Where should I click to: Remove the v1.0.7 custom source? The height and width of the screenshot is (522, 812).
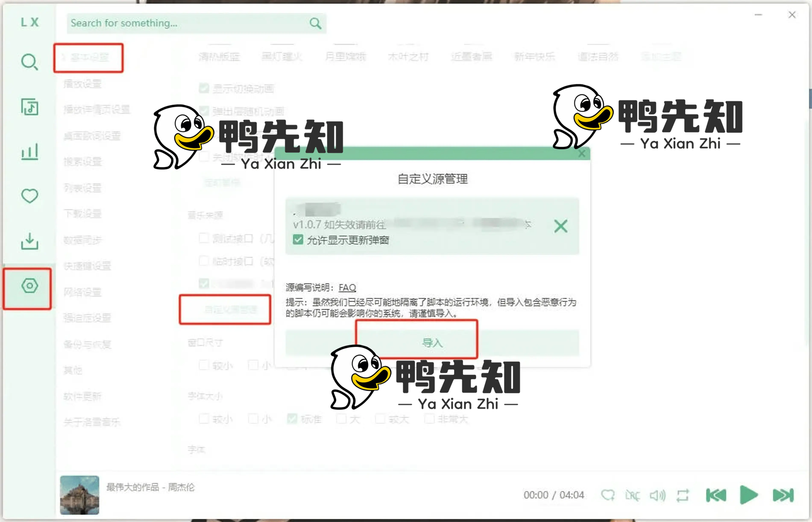(x=561, y=226)
